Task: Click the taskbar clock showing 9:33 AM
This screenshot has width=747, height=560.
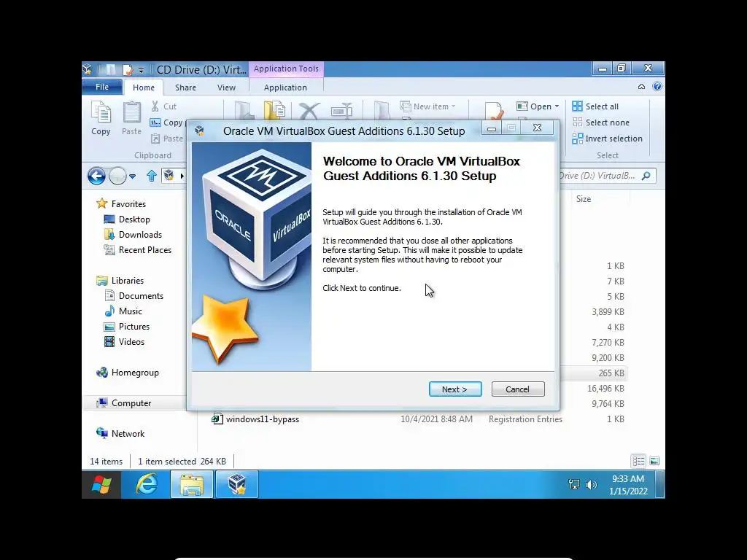Action: [x=628, y=485]
